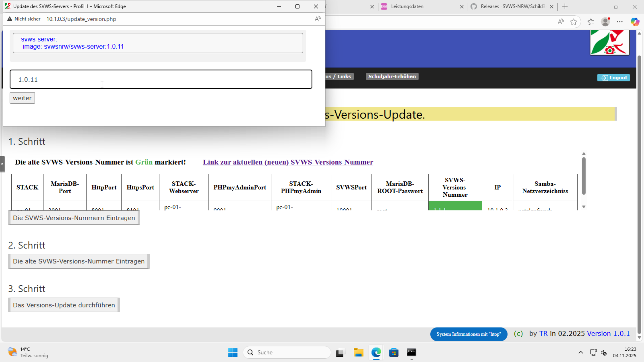Click 'Die alte SVWS-Versions-Nummer Eintragen' button
This screenshot has width=644, height=362.
point(79,261)
